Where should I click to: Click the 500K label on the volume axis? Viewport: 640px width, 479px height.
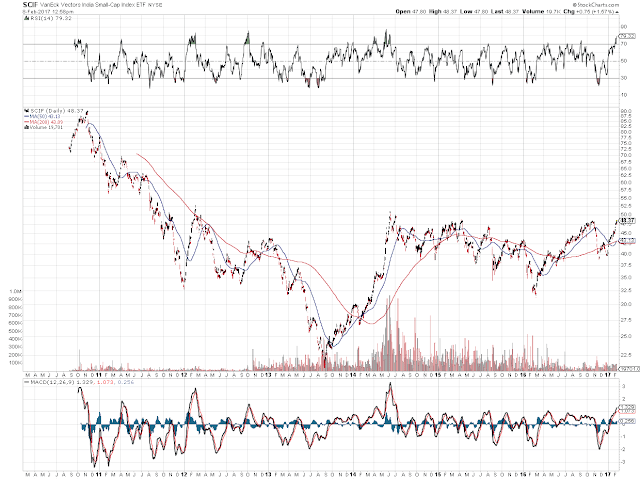(x=16, y=331)
